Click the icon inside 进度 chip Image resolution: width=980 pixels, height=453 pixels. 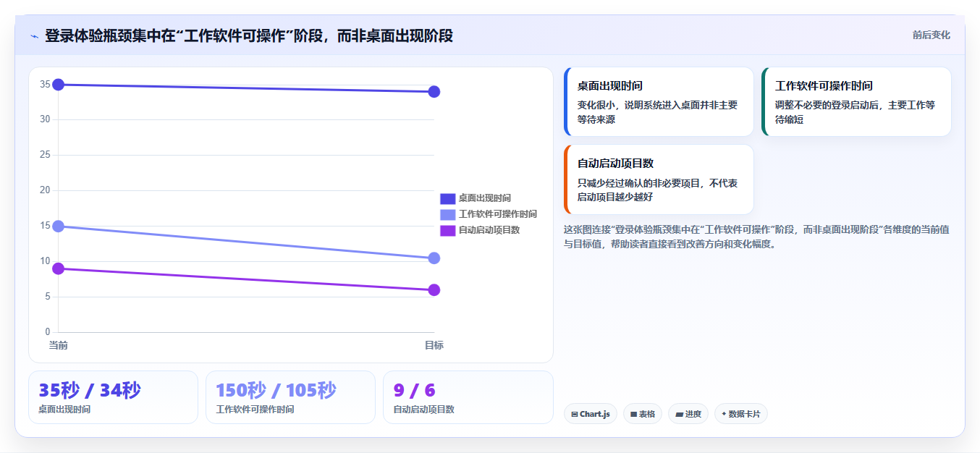point(679,415)
